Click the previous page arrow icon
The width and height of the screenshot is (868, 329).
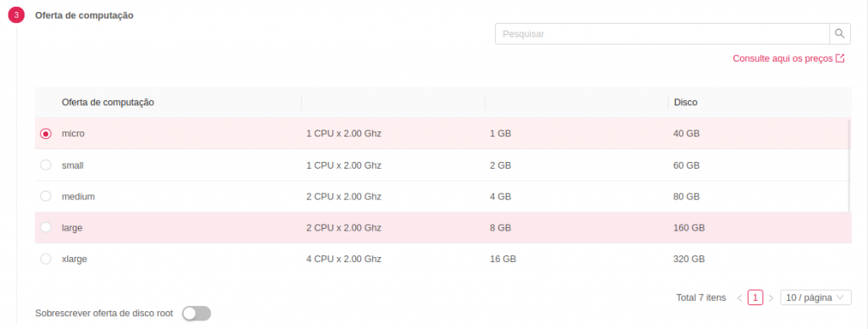[x=739, y=298]
